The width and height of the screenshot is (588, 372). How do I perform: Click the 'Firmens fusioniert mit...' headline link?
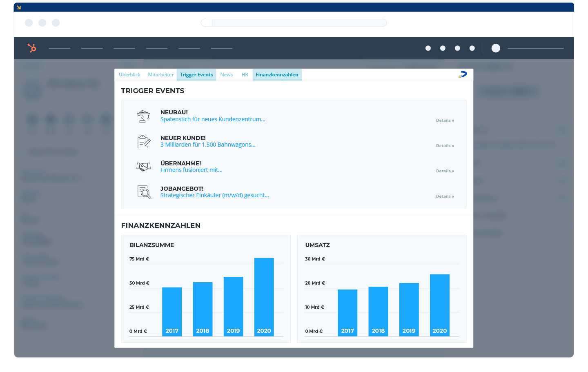(x=191, y=169)
